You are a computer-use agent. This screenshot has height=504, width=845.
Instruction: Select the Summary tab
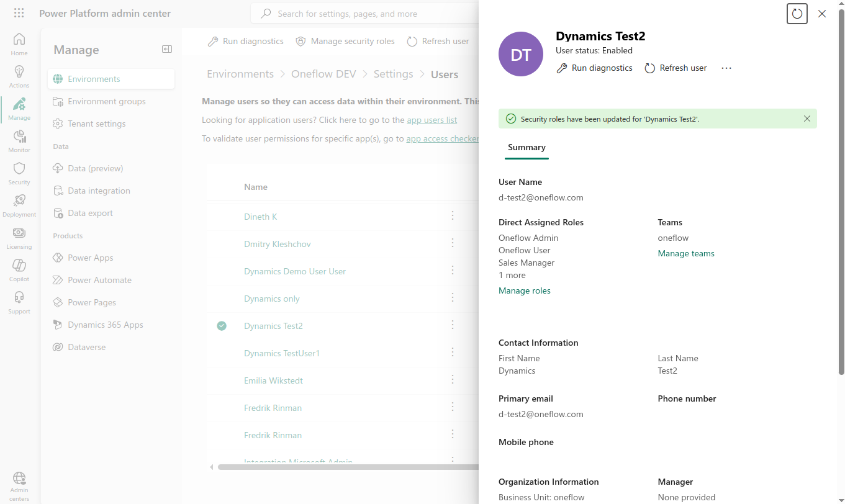(x=526, y=148)
